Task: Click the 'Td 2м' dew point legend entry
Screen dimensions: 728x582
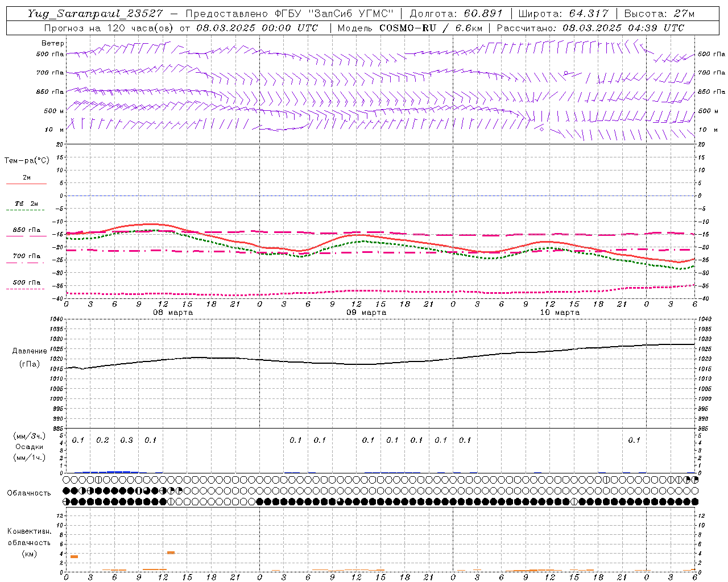Action: click(27, 203)
